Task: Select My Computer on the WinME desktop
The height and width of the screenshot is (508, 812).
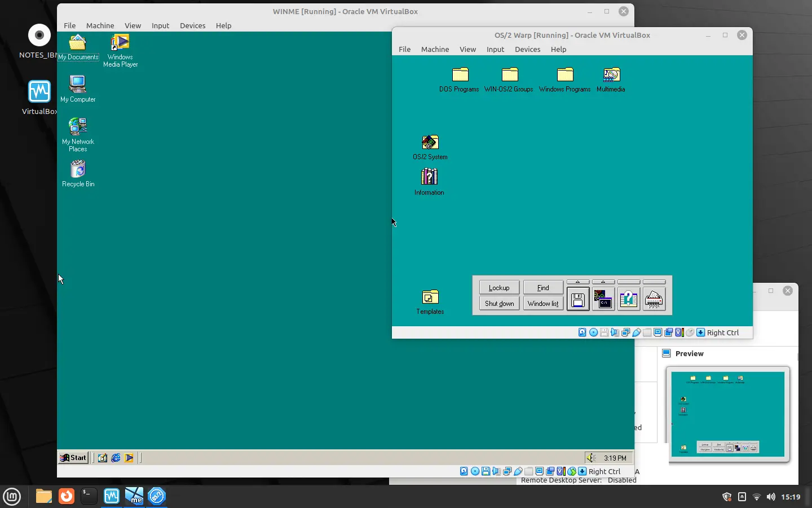Action: tap(78, 89)
